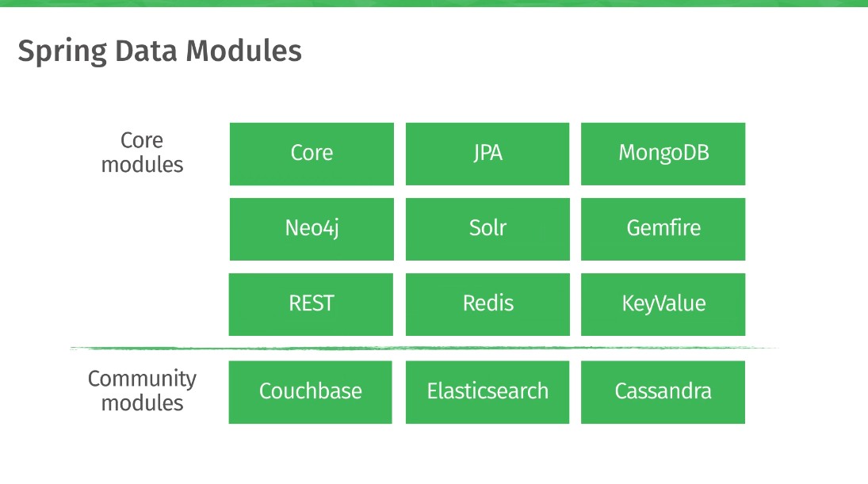This screenshot has height=484, width=868.
Task: Choose the Gemfire module box
Action: pyautogui.click(x=663, y=229)
